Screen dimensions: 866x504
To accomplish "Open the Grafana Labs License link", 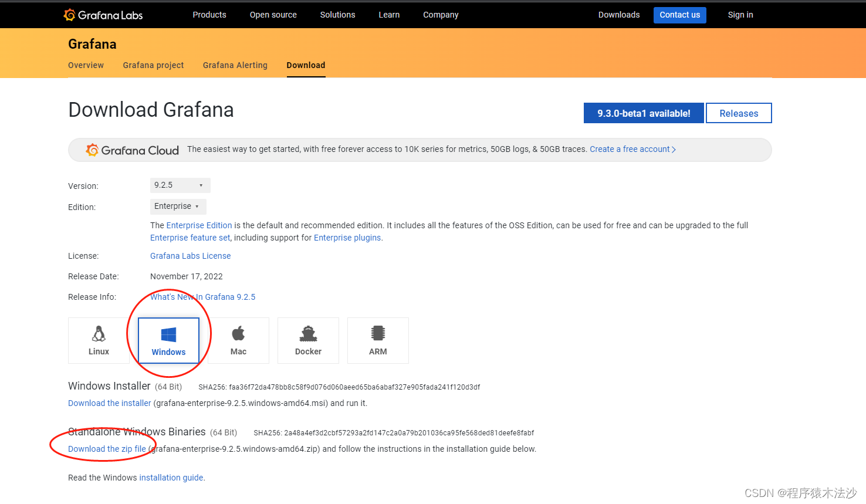I will 190,256.
